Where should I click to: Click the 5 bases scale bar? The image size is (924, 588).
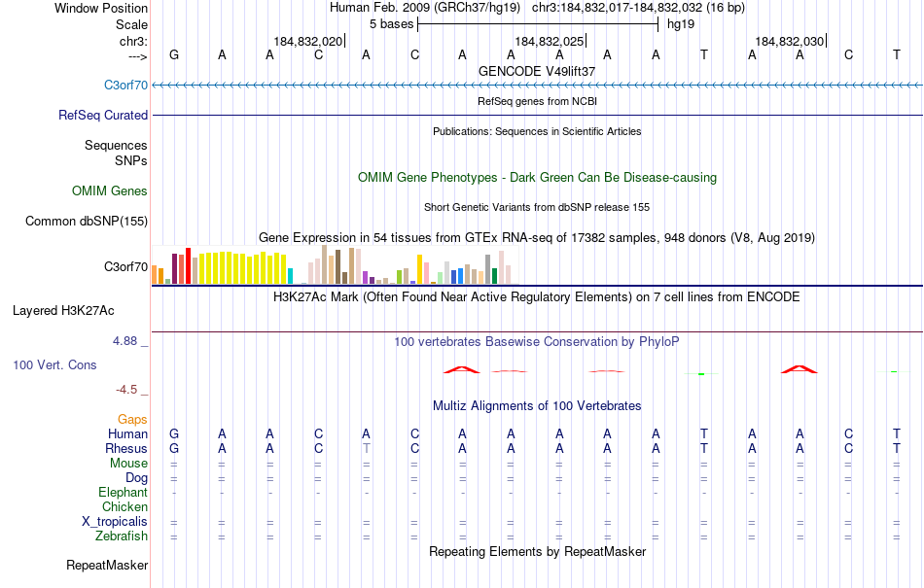click(x=538, y=24)
